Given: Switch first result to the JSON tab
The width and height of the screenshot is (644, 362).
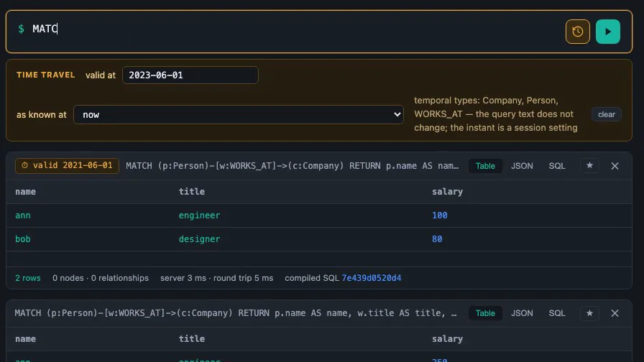Looking at the screenshot, I should [522, 166].
